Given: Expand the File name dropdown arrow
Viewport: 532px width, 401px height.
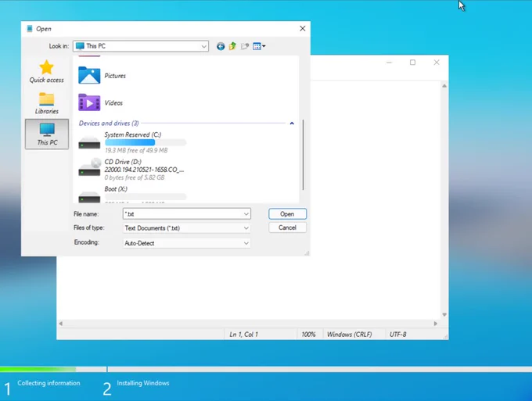Looking at the screenshot, I should (x=246, y=214).
